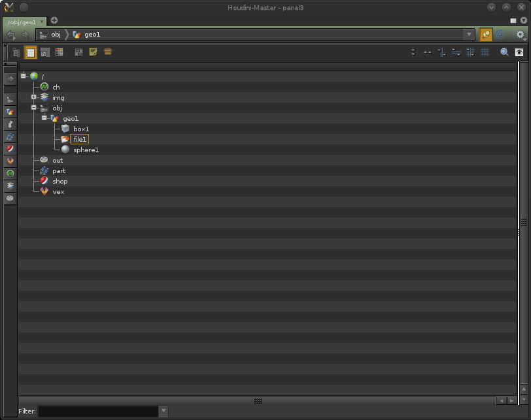The width and height of the screenshot is (531, 420).
Task: Select the sphere1 node
Action: 86,150
